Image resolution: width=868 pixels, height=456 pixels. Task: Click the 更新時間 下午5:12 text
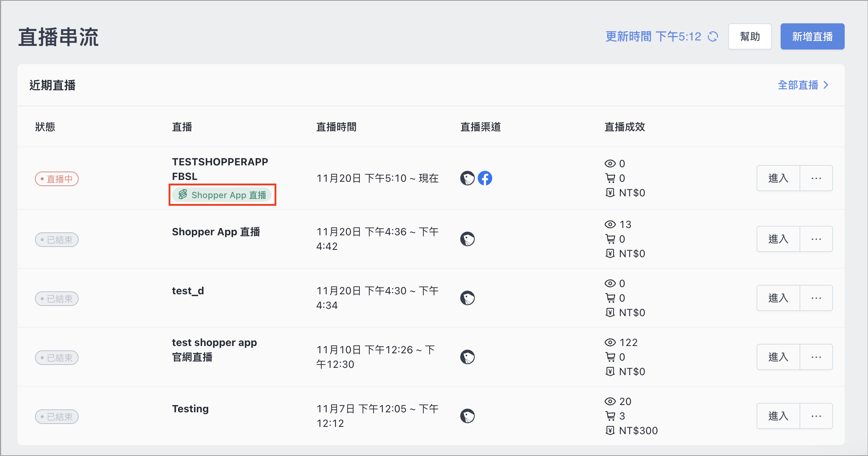pos(653,36)
